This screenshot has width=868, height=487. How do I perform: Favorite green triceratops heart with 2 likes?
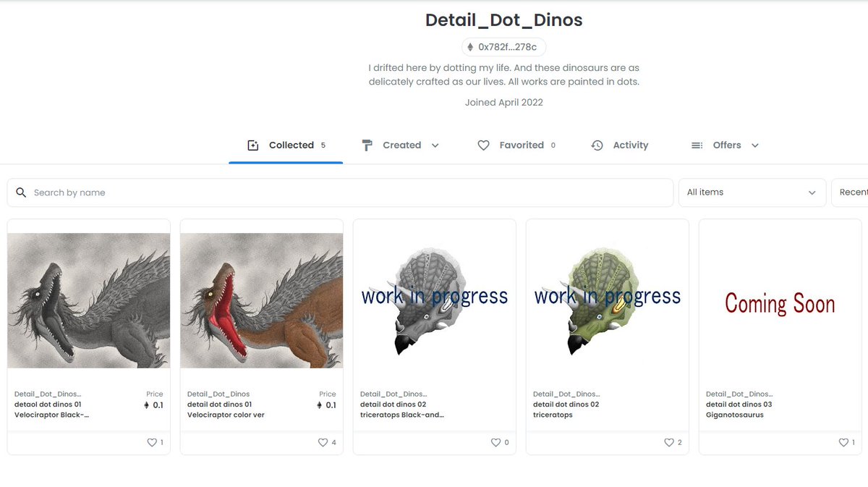tap(669, 442)
